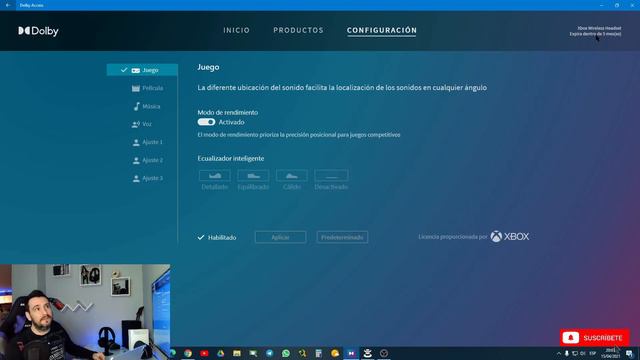Open YouTube app from the taskbar
This screenshot has width=640, height=360.
coord(204,353)
